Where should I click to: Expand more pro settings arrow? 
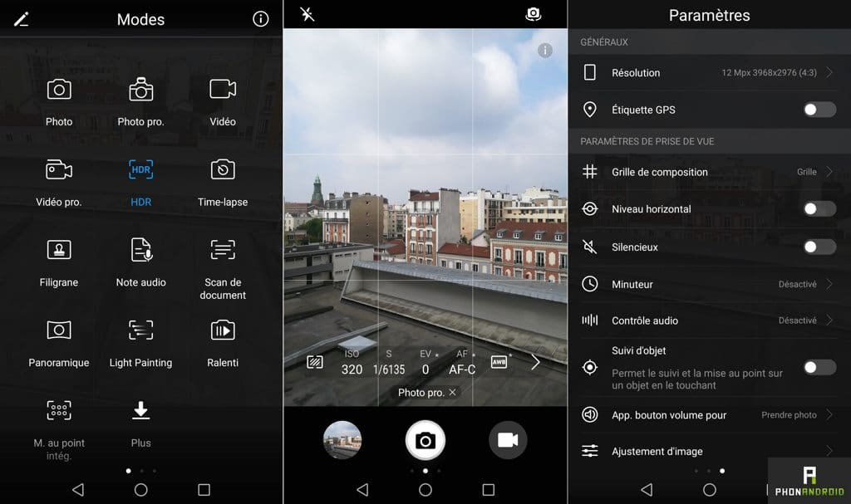coord(536,362)
